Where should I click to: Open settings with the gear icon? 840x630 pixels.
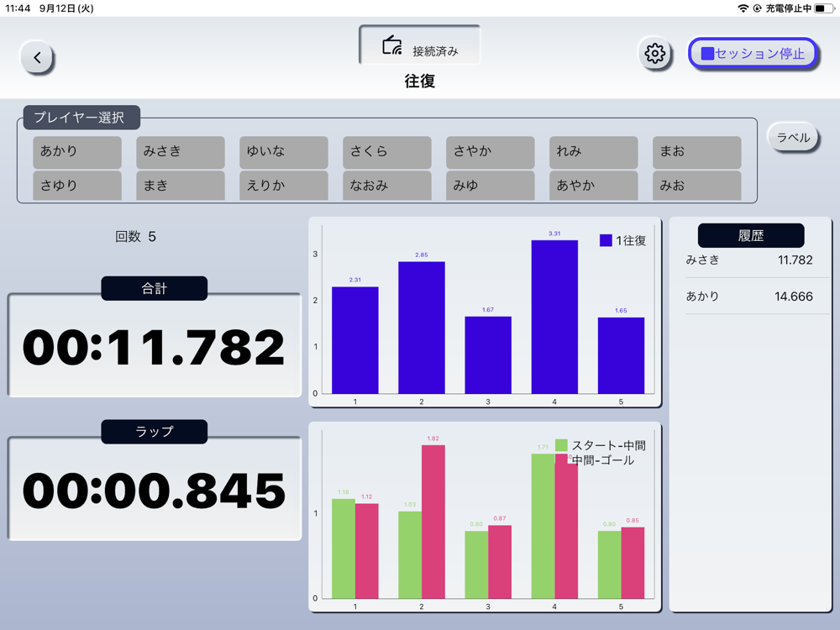pos(654,53)
